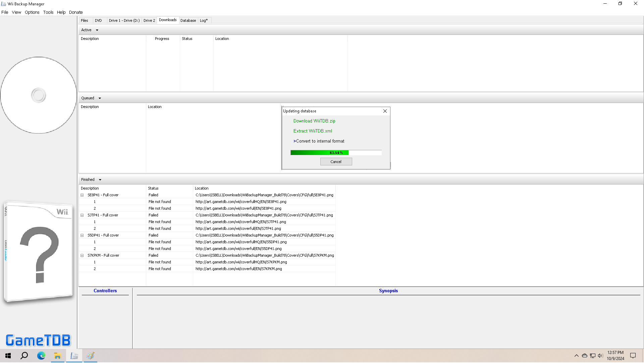644x363 pixels.
Task: Open the Options menu
Action: coord(32,12)
